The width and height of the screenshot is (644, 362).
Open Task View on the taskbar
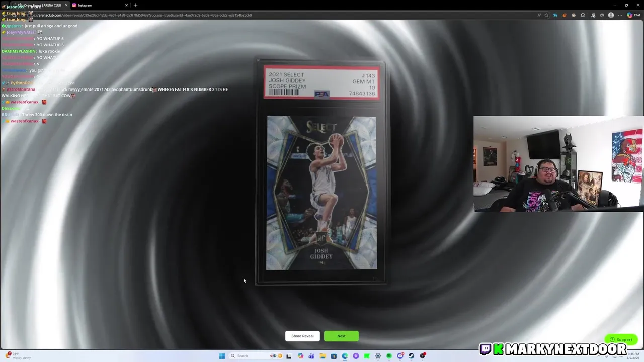pos(289,356)
